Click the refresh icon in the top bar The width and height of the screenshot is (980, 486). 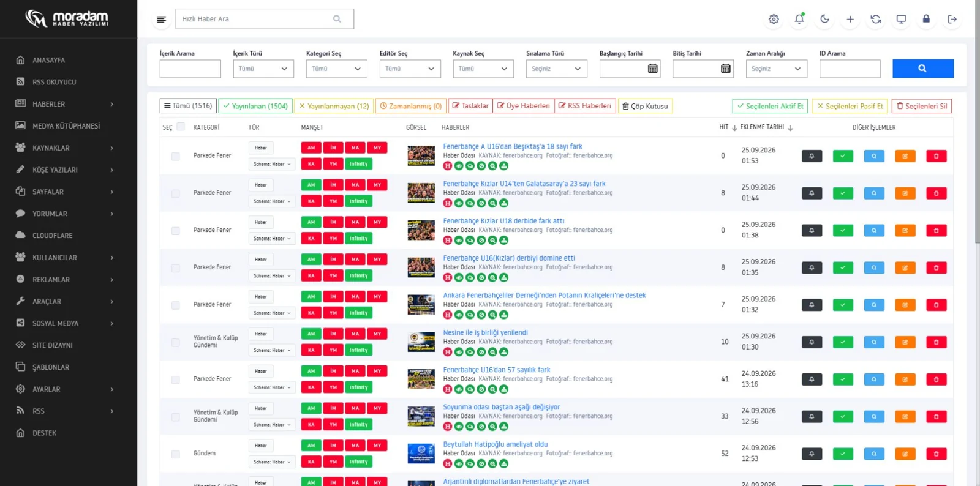876,19
